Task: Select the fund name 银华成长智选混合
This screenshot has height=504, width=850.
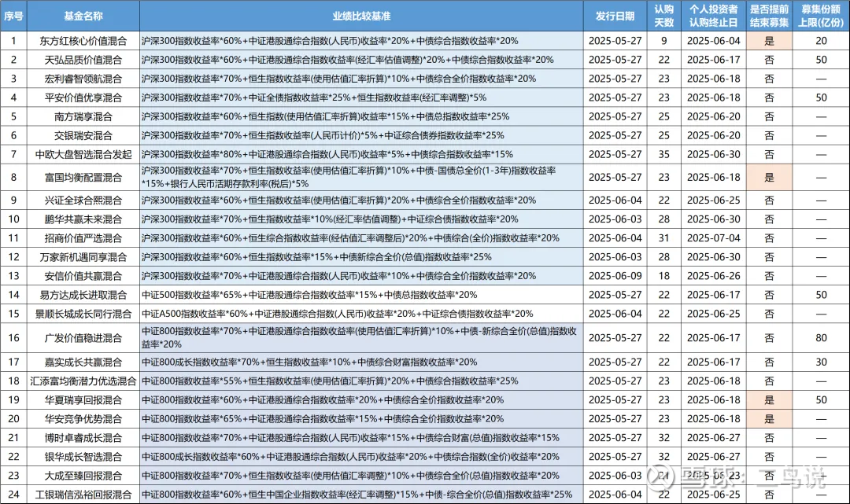Action: coord(83,457)
